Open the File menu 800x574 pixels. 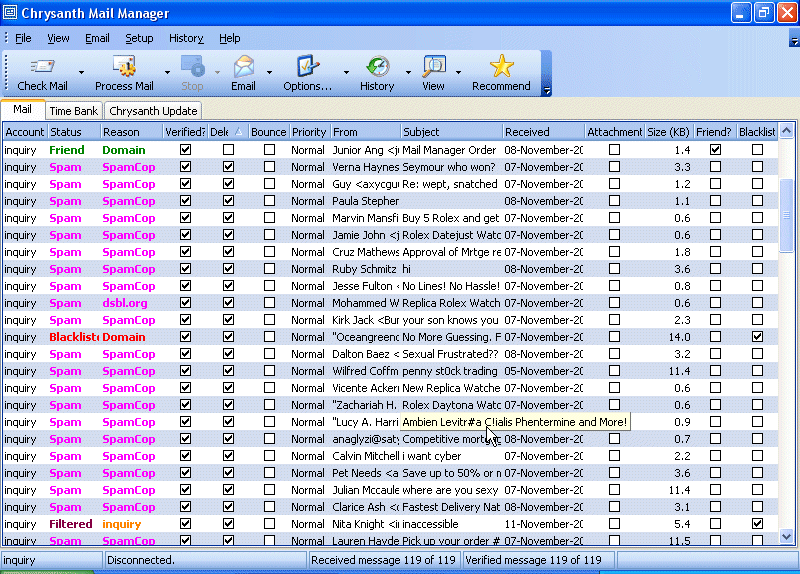point(23,38)
